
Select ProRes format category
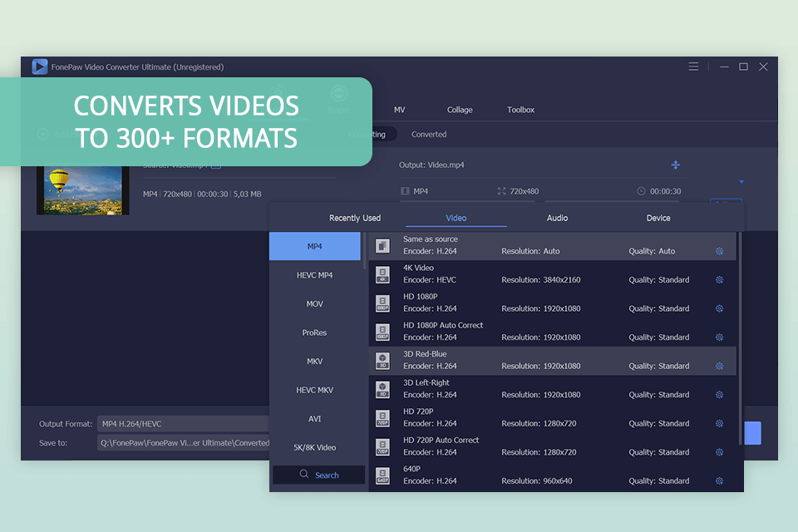314,332
